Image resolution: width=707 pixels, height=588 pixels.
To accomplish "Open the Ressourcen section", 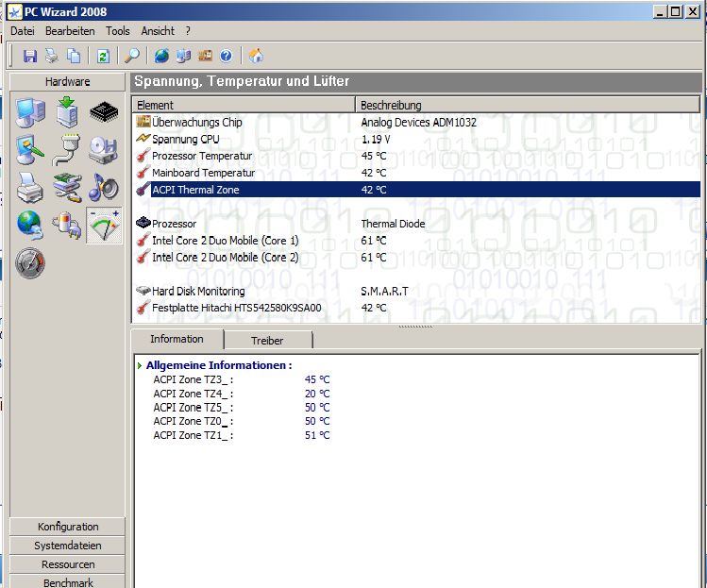I will tap(68, 564).
